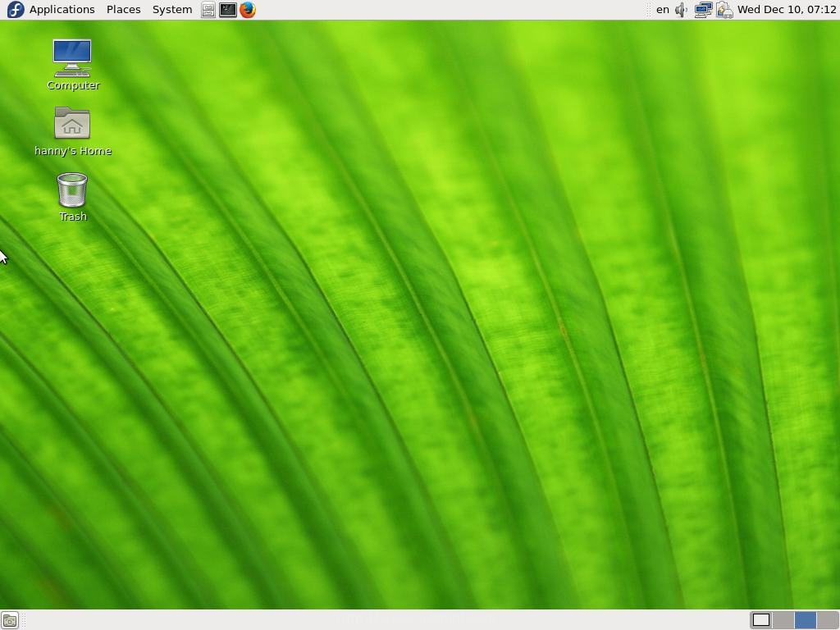Switch to the second workspace

coord(783,620)
